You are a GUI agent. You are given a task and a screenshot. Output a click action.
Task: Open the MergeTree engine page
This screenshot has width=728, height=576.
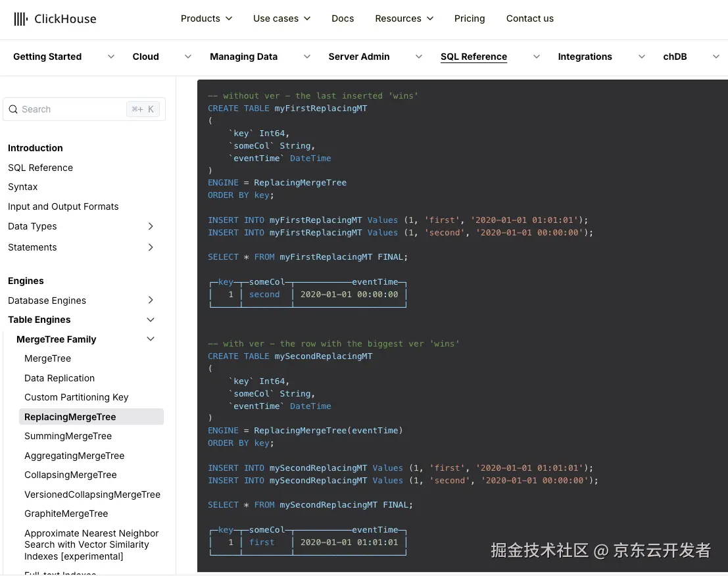click(x=48, y=359)
